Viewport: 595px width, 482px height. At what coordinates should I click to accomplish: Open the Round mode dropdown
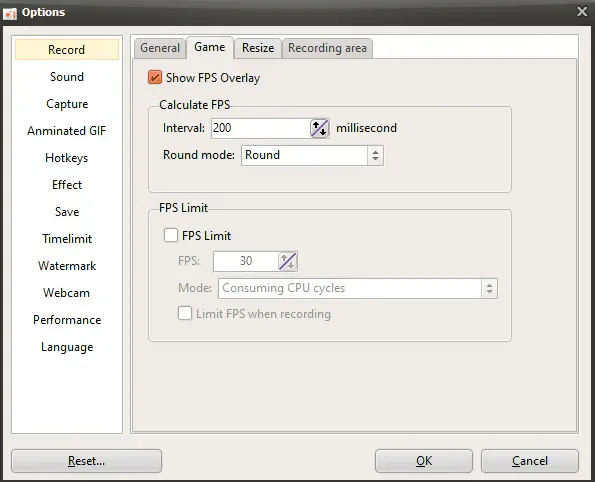312,155
